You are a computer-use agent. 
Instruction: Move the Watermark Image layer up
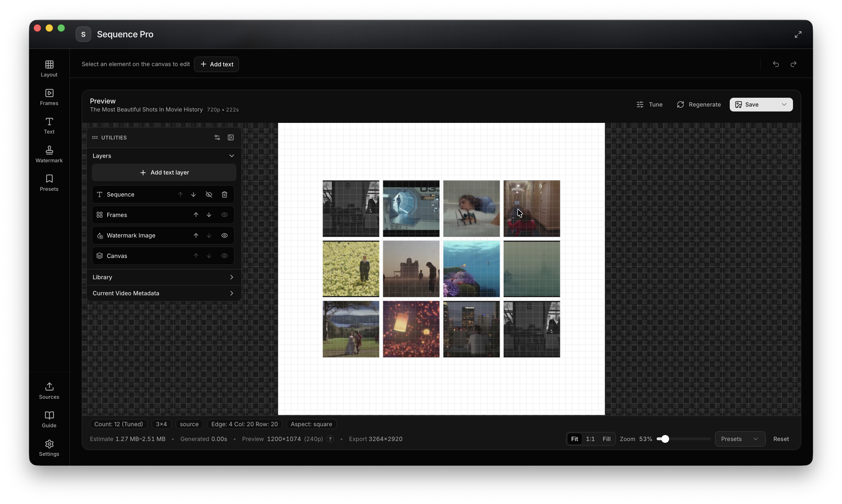tap(196, 236)
